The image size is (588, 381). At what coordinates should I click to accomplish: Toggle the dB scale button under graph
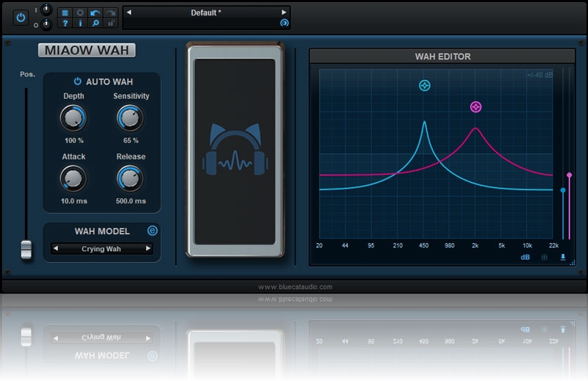(526, 258)
